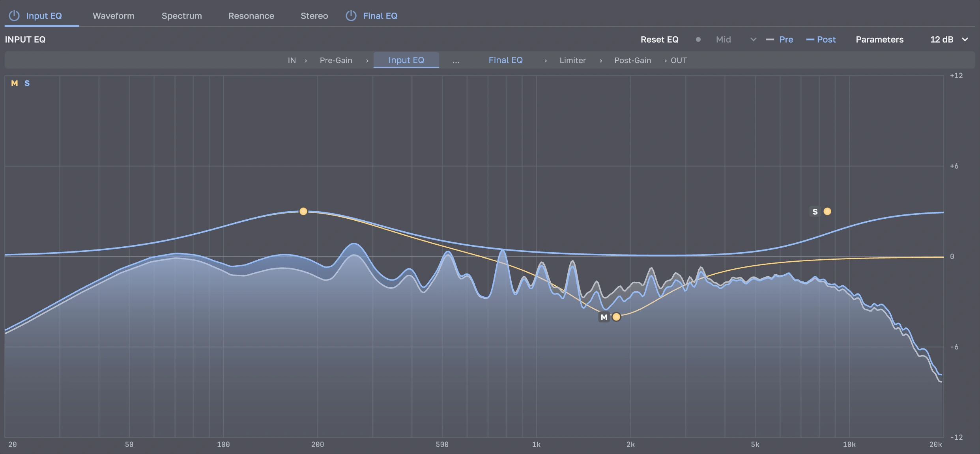The height and width of the screenshot is (454, 980).
Task: Click the 20k frequency axis label
Action: [935, 445]
